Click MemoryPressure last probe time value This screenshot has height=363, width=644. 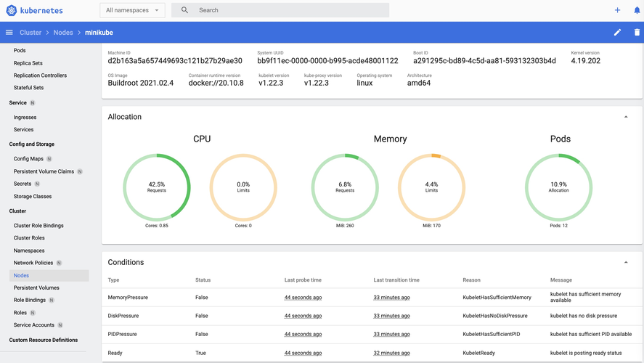(303, 298)
